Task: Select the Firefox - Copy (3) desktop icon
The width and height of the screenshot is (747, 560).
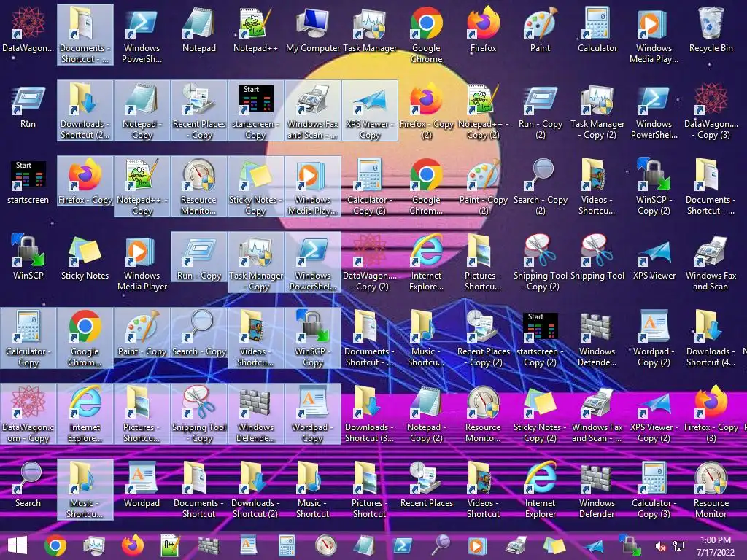Action: 711,415
